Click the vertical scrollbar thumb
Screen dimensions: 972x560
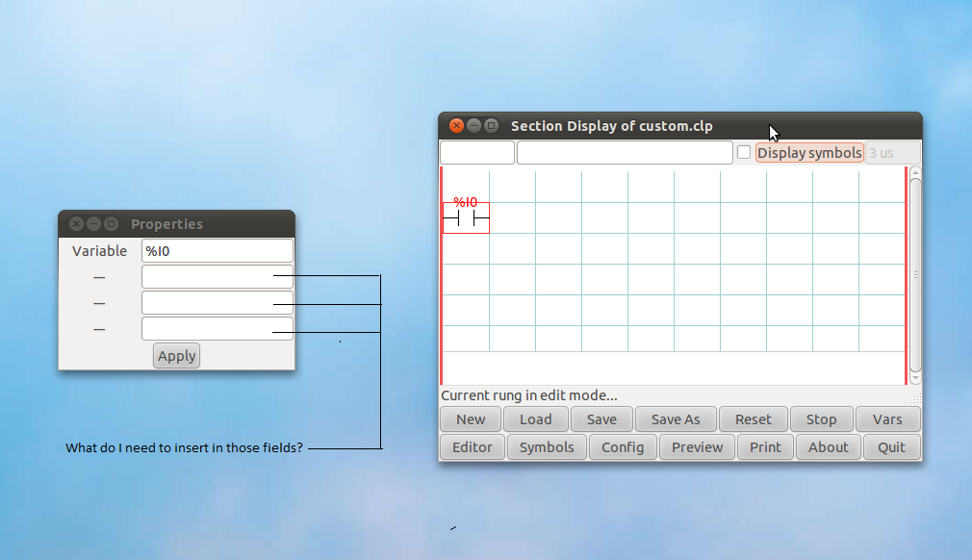915,275
